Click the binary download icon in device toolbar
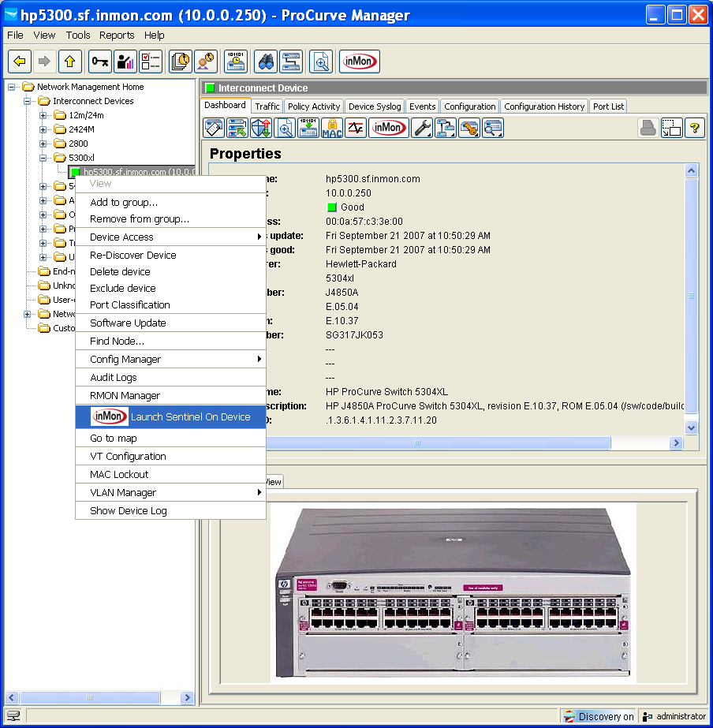The image size is (713, 728). (x=308, y=128)
